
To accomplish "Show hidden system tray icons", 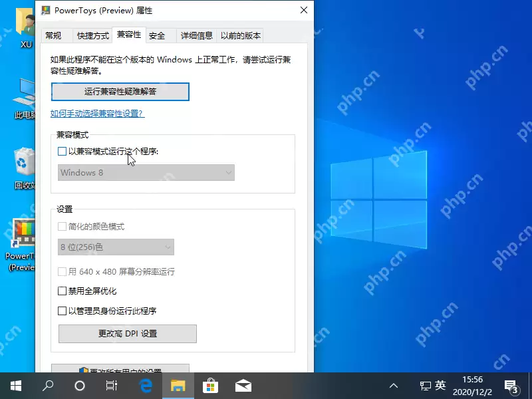I will 394,386.
